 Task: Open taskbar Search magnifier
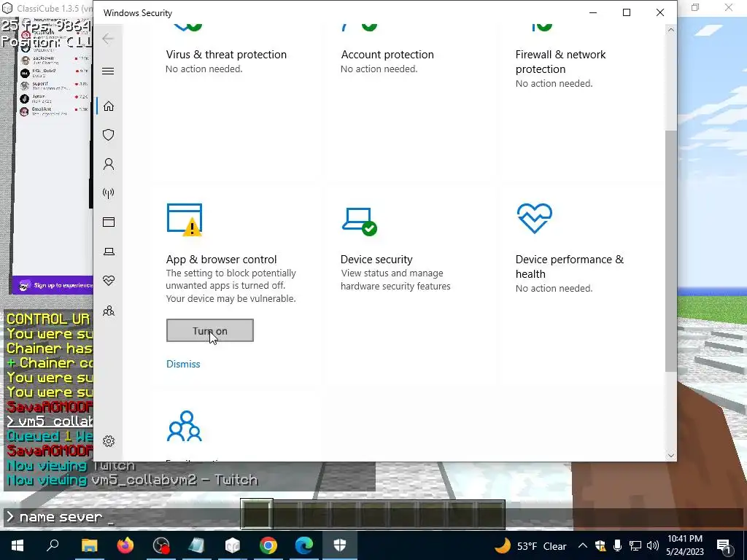coord(53,545)
